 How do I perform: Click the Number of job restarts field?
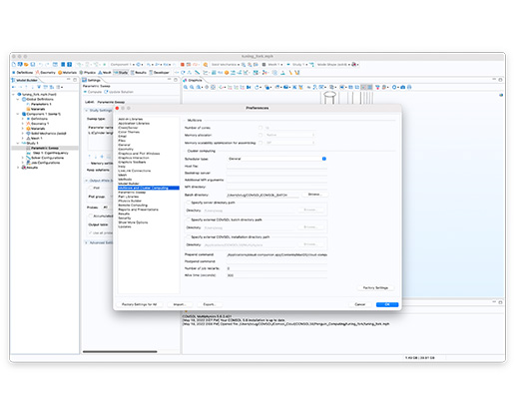tap(276, 268)
